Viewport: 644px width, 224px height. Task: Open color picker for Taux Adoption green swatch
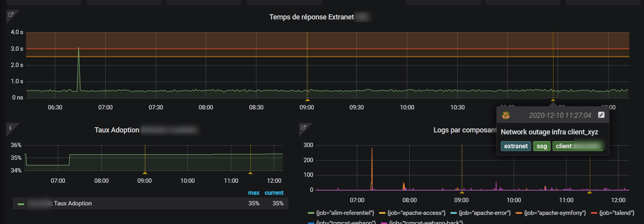coord(21,204)
